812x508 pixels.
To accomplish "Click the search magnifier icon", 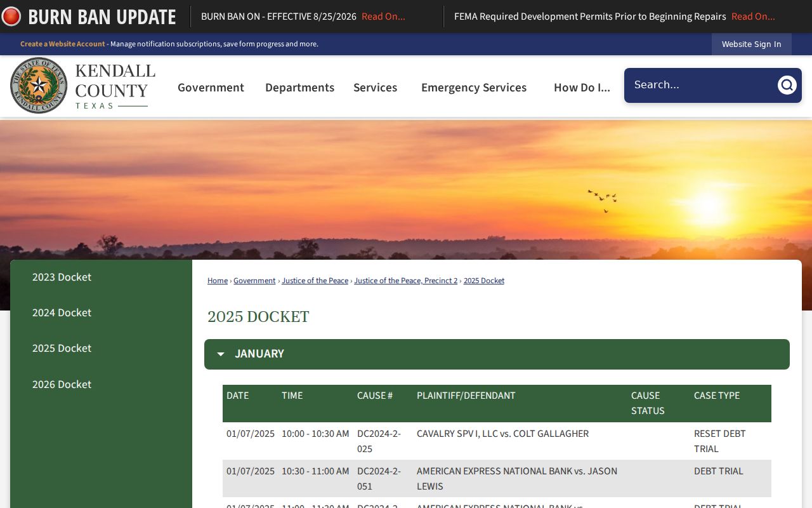I will pyautogui.click(x=787, y=85).
